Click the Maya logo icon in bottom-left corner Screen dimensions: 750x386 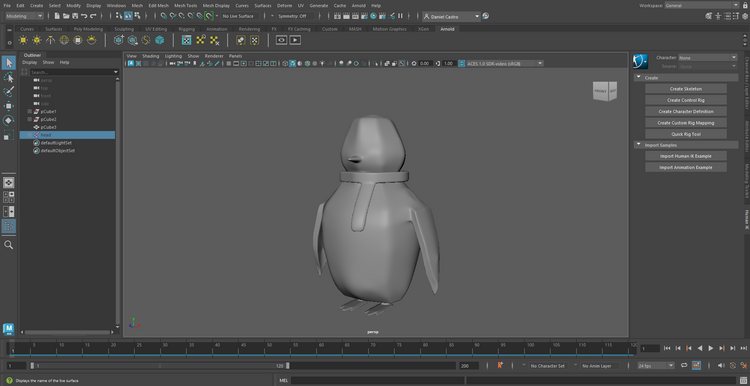[x=8, y=329]
